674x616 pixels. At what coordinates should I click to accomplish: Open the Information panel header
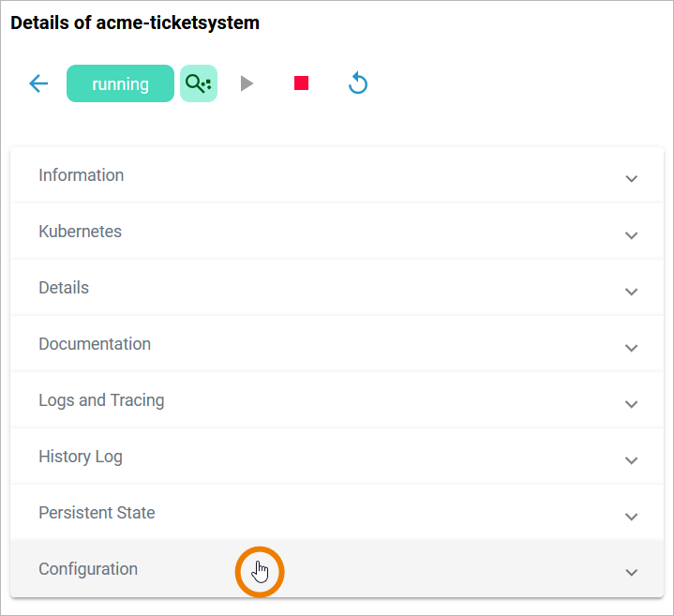click(x=82, y=175)
